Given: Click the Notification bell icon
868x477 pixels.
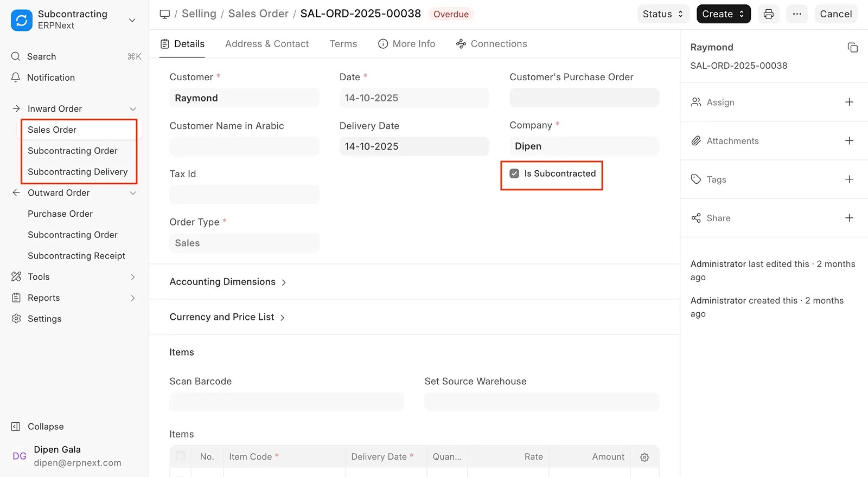Looking at the screenshot, I should pyautogui.click(x=16, y=78).
